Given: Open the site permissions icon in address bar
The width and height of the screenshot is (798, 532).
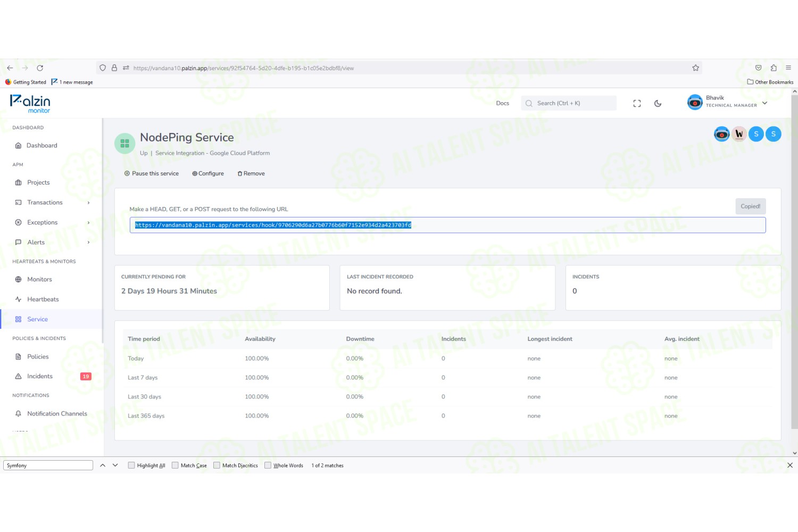Looking at the screenshot, I should [x=126, y=68].
